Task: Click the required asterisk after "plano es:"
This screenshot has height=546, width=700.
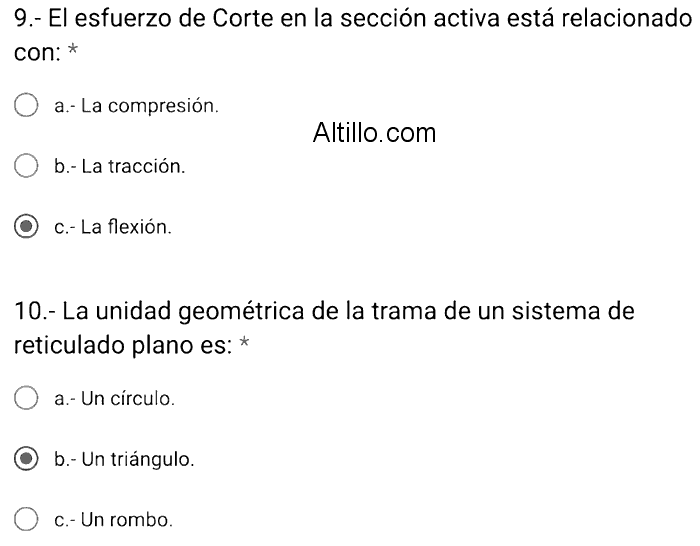Action: click(x=245, y=346)
